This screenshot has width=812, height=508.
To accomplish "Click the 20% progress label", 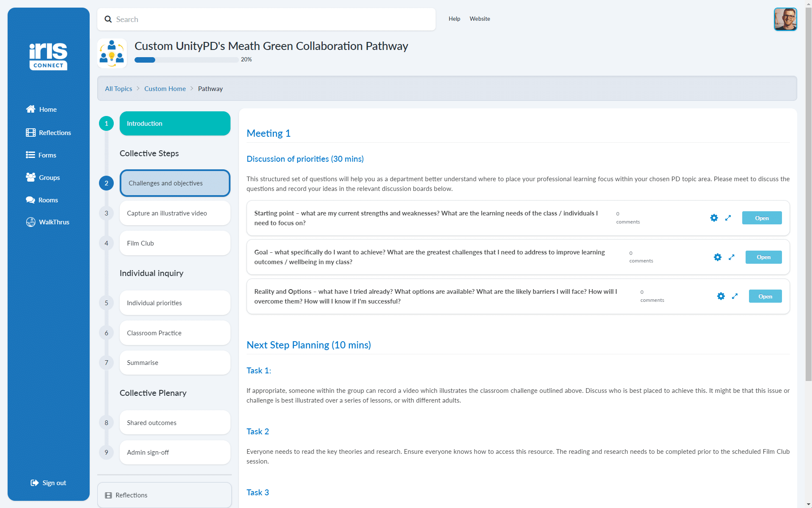I will coord(246,60).
